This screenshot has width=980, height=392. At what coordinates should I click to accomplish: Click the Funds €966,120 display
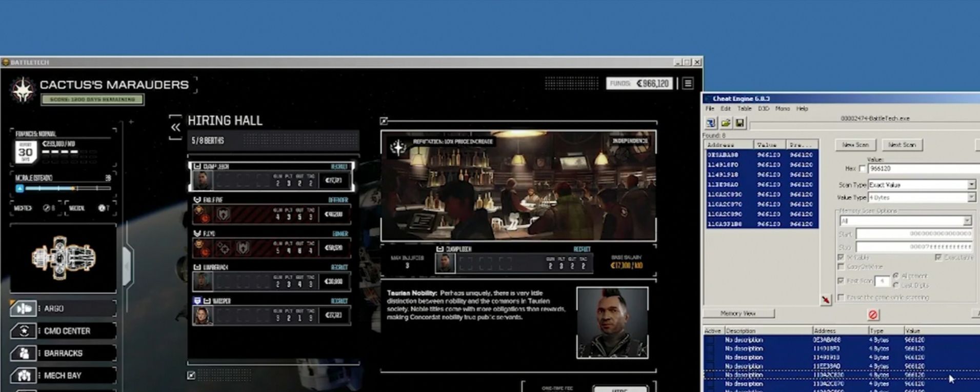coord(639,83)
